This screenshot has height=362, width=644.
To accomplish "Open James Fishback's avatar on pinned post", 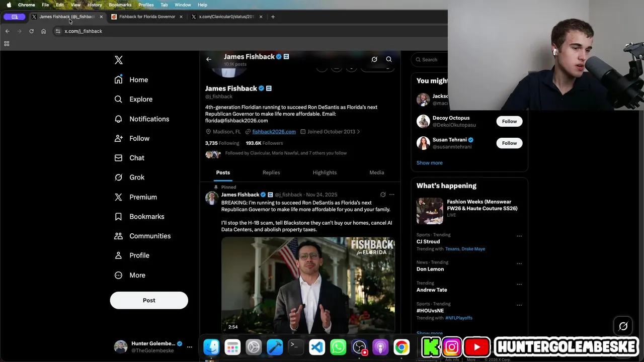I will point(211,198).
